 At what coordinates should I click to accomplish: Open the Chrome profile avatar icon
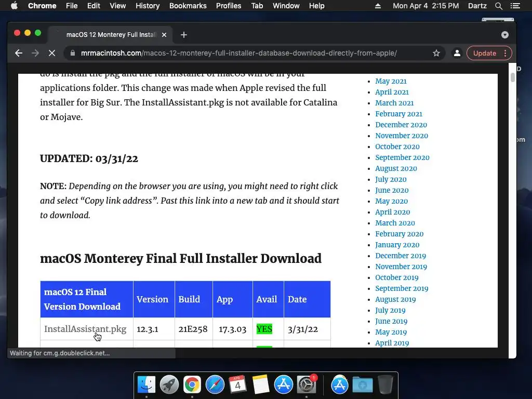457,53
